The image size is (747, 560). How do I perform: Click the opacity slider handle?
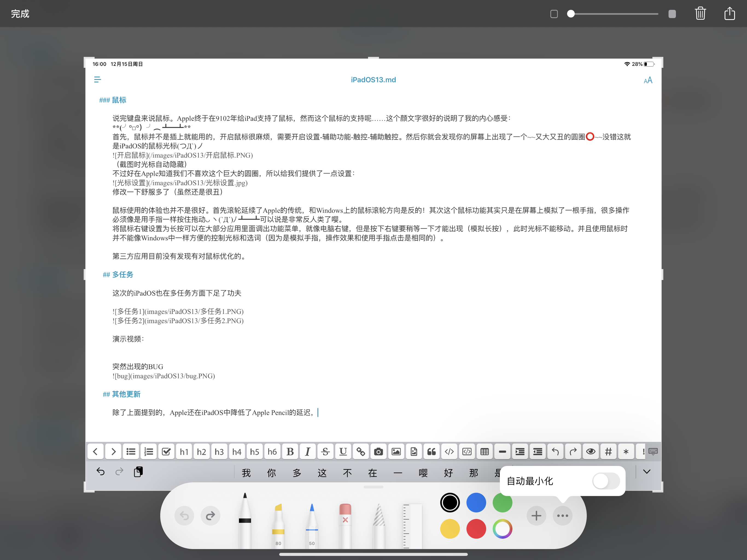tap(571, 14)
